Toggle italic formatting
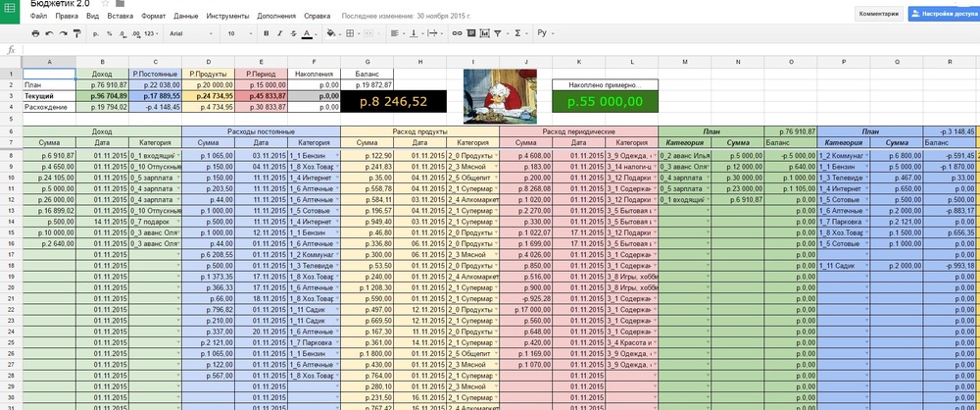The width and height of the screenshot is (980, 410). 280,33
